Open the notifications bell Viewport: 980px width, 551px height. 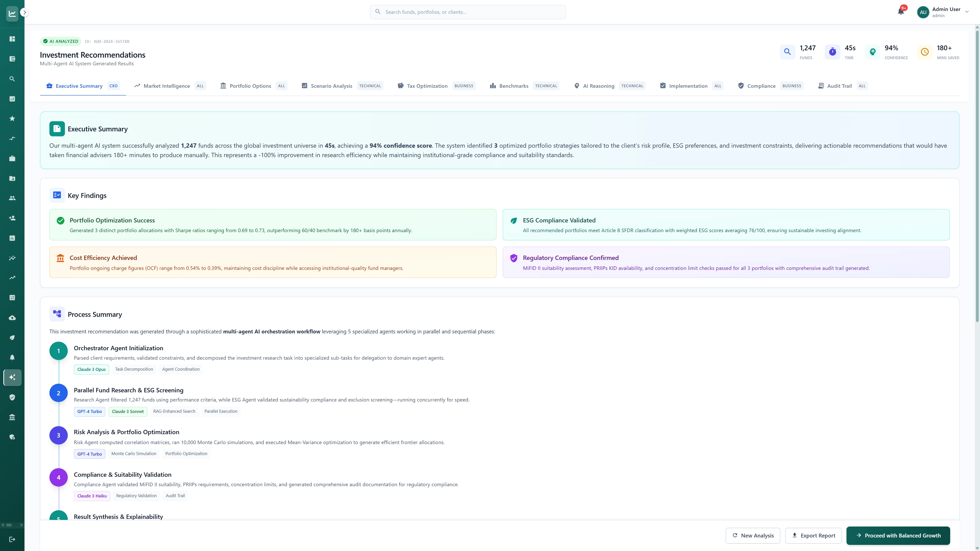tap(901, 11)
